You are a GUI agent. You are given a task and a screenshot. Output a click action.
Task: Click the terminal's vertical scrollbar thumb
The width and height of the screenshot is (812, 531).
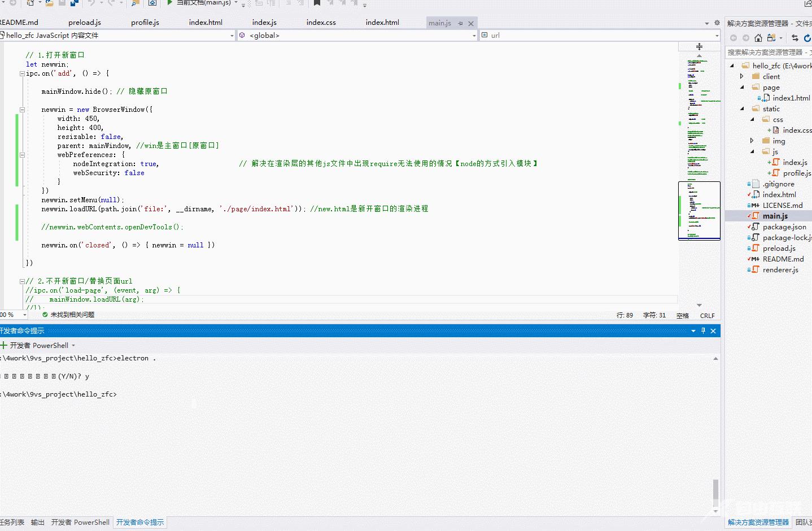pyautogui.click(x=715, y=490)
